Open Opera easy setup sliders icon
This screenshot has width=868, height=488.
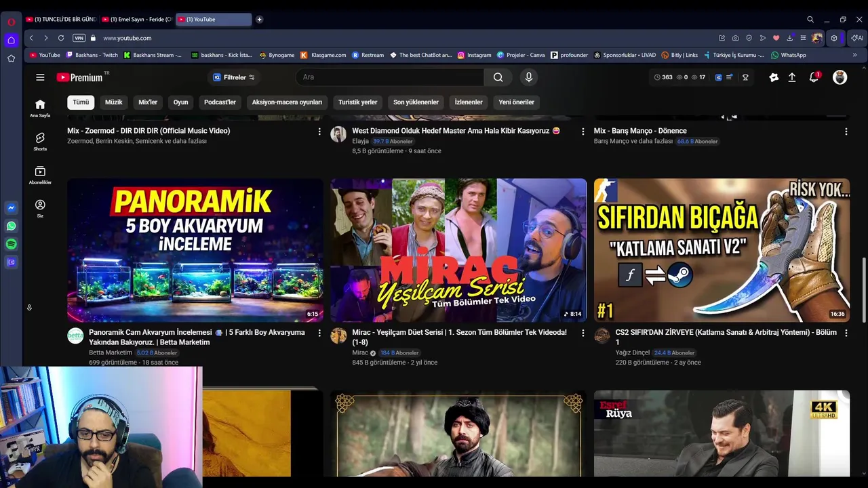803,38
